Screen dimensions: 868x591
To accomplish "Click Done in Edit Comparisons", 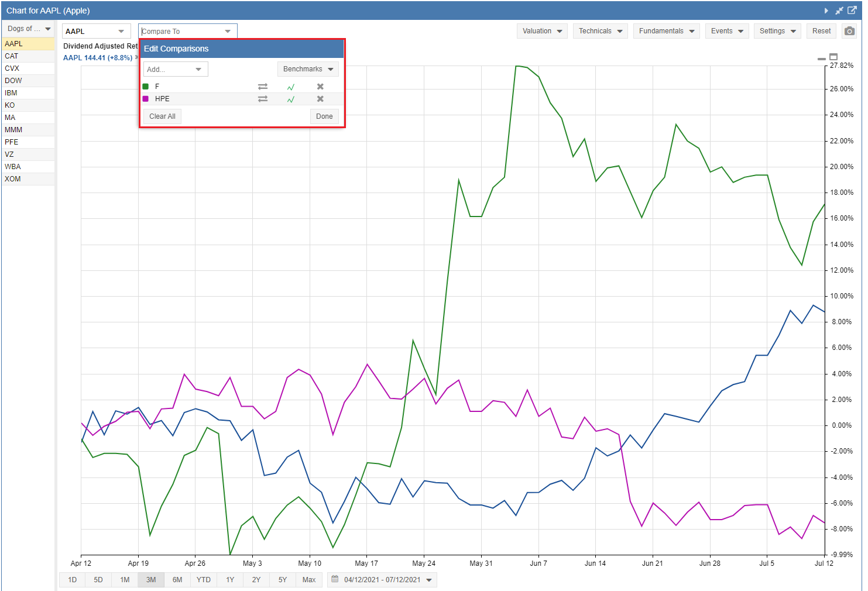I will coord(324,116).
